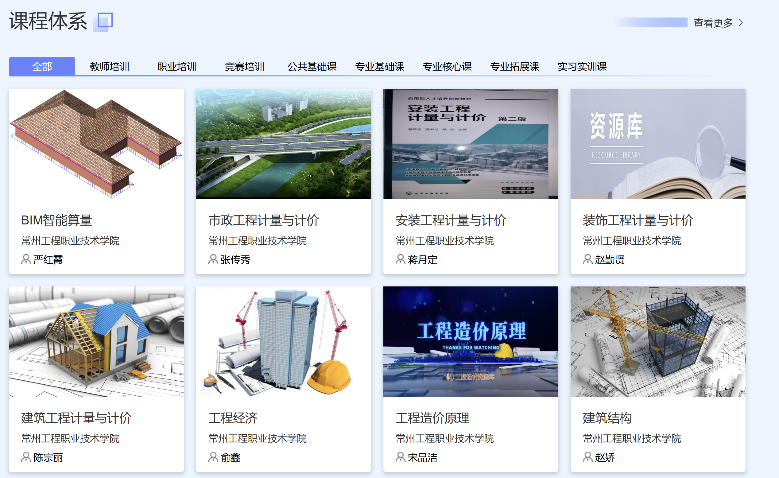Switch to the 专业核心课 tab

447,67
